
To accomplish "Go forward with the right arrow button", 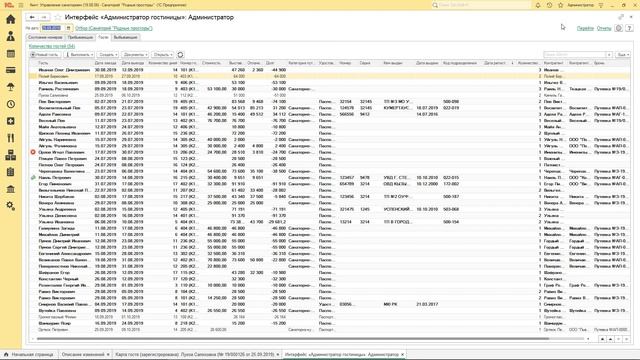I will click(44, 17).
